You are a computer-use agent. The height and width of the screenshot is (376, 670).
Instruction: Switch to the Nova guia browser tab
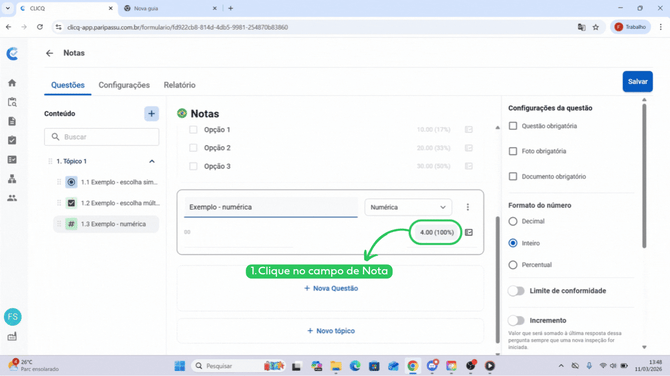point(171,8)
